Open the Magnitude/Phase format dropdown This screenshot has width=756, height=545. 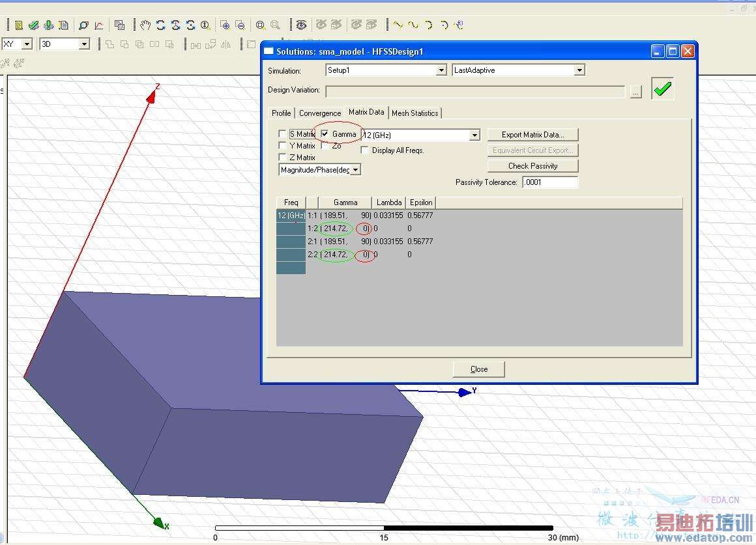(x=355, y=170)
